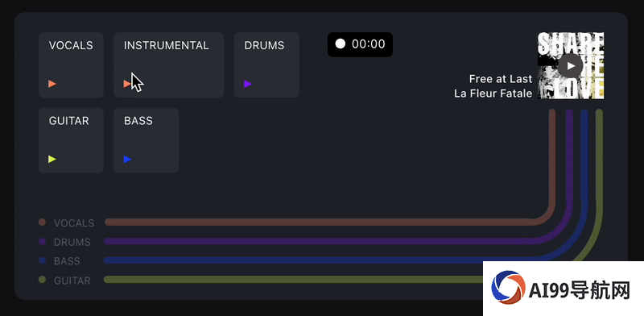Play the Instrumental stem triangle icon
The image size is (644, 316).
coord(127,84)
